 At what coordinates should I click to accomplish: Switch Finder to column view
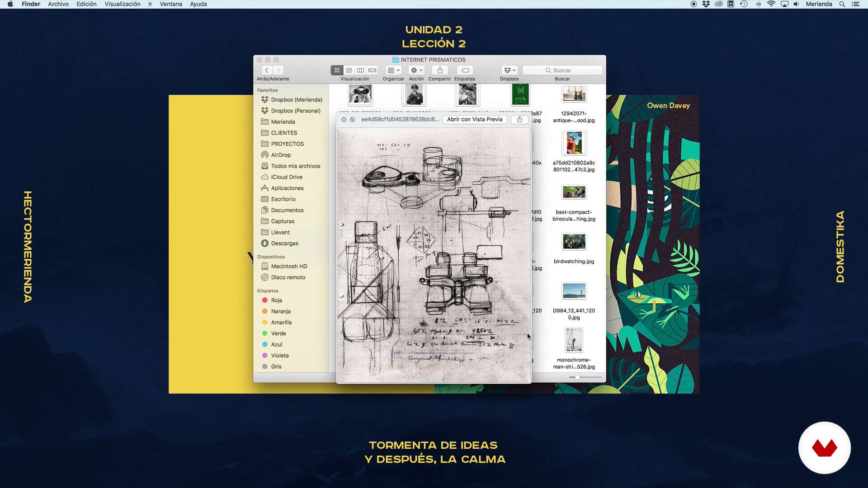pyautogui.click(x=360, y=70)
